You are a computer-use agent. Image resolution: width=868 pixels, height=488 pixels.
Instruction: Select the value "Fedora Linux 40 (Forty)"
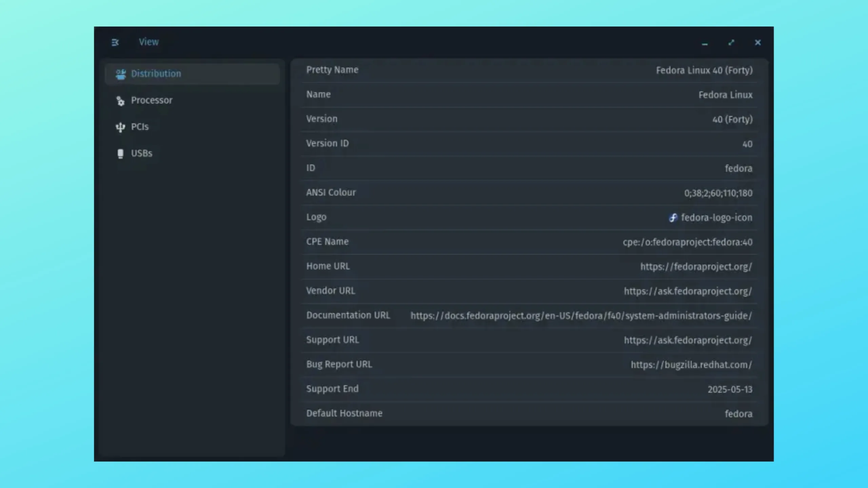704,70
